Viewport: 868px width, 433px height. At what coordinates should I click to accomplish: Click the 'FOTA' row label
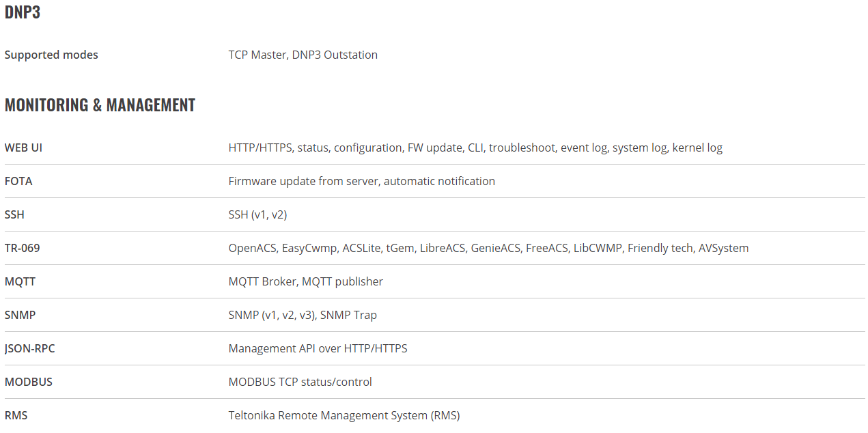point(18,181)
